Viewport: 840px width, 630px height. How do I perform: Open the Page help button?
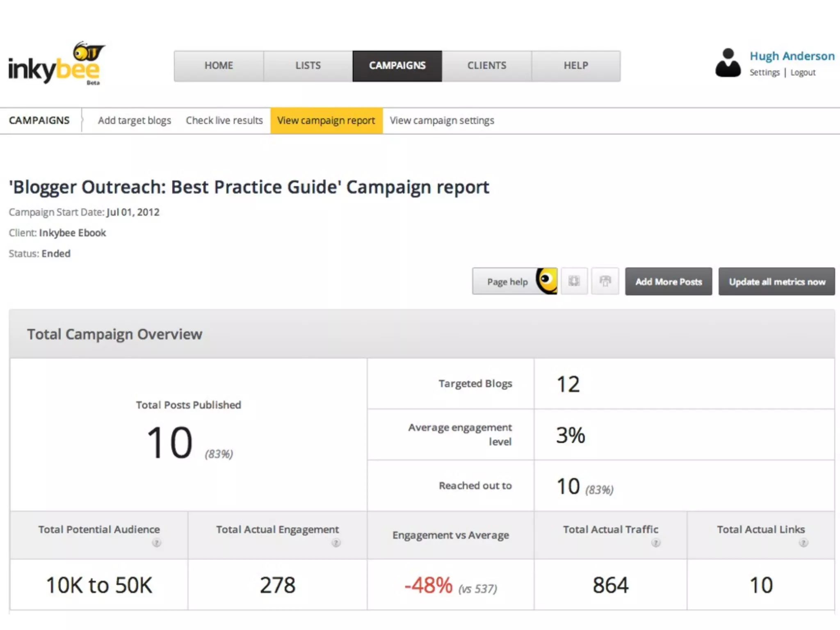click(x=514, y=281)
